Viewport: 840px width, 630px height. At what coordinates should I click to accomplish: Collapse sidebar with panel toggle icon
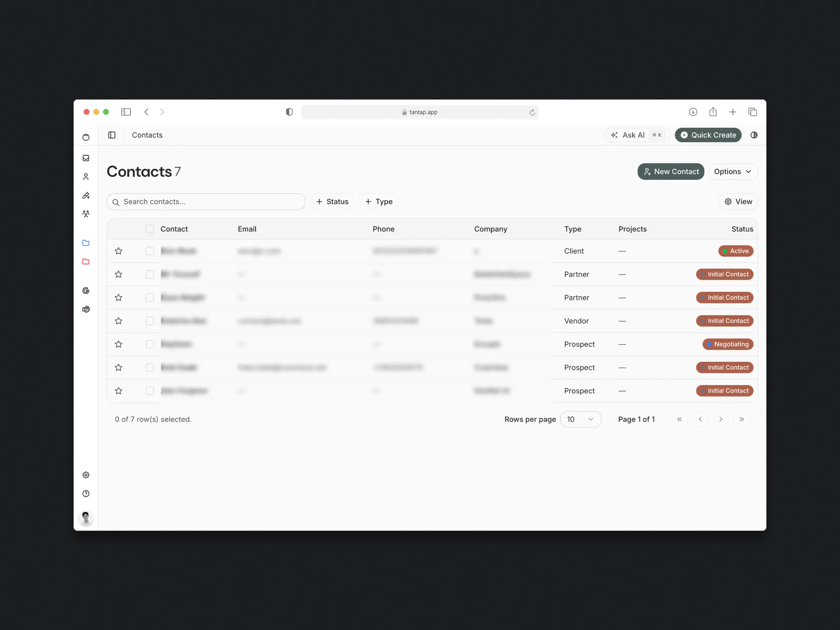[x=112, y=135]
